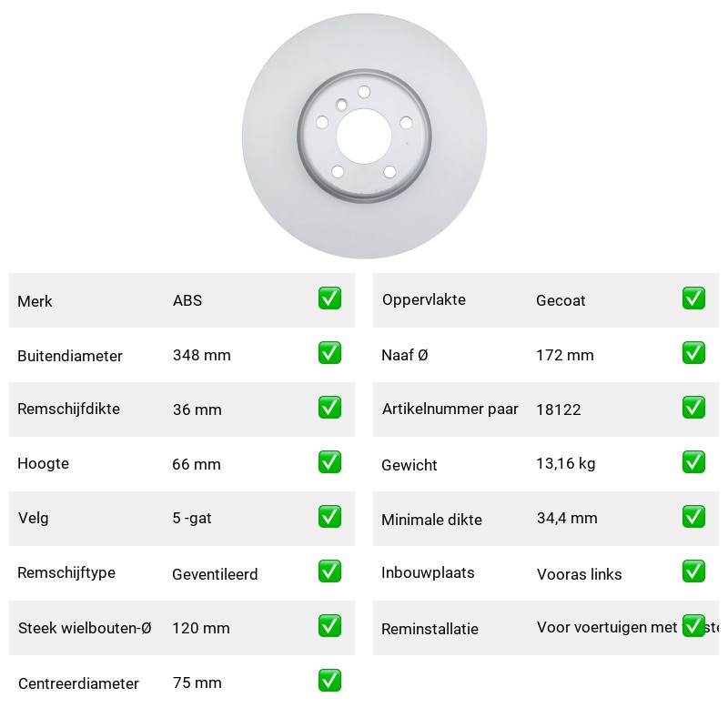This screenshot has width=728, height=728.
Task: Click the checkmark beside Artikelnummer paar 18122
Action: [x=693, y=407]
